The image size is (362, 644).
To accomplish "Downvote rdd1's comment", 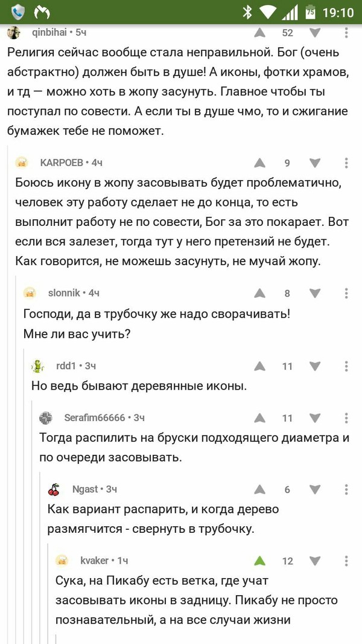I will 315,366.
